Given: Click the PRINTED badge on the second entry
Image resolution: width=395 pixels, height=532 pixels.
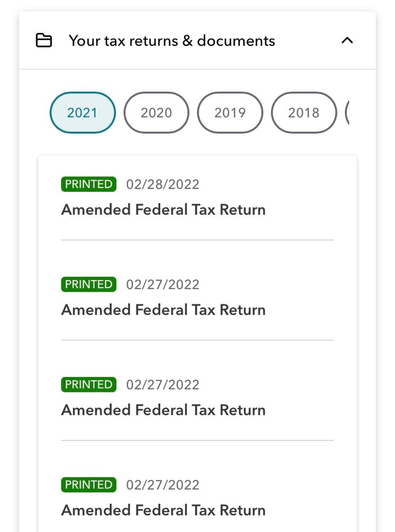Looking at the screenshot, I should coord(88,284).
